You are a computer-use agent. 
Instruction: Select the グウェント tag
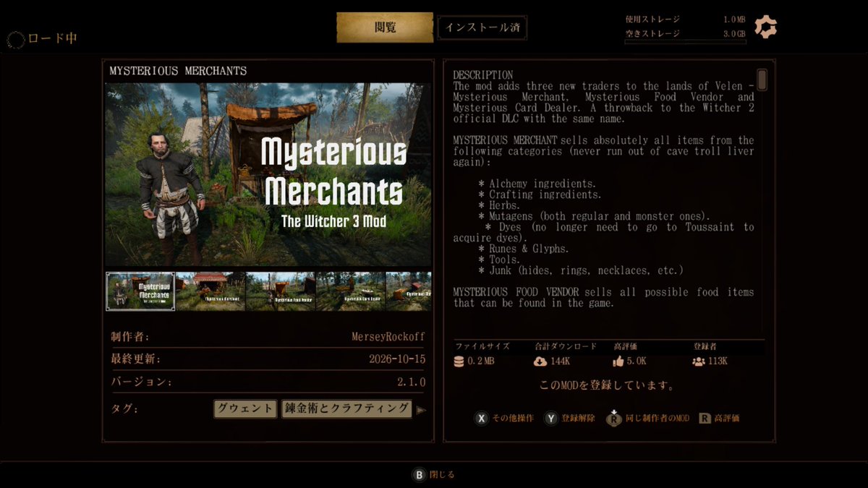point(246,408)
